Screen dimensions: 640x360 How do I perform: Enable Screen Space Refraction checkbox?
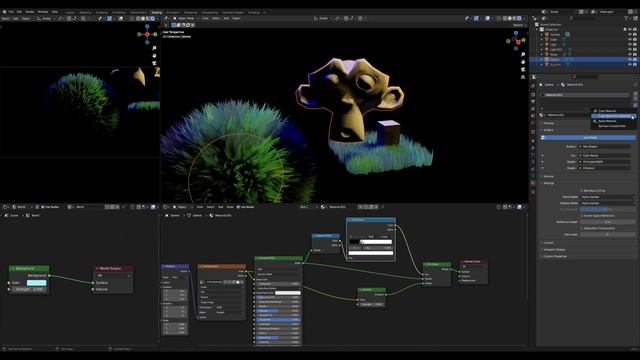point(582,216)
